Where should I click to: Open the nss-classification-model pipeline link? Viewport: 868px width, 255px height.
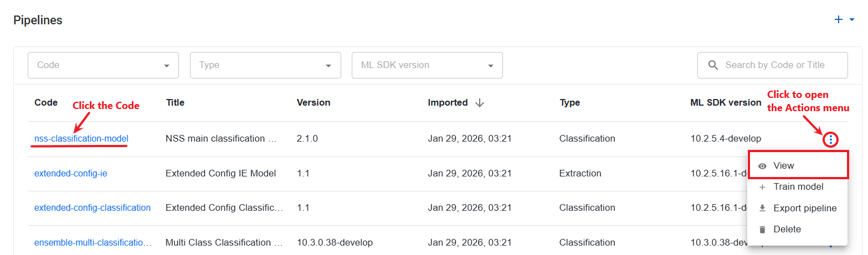click(x=81, y=138)
